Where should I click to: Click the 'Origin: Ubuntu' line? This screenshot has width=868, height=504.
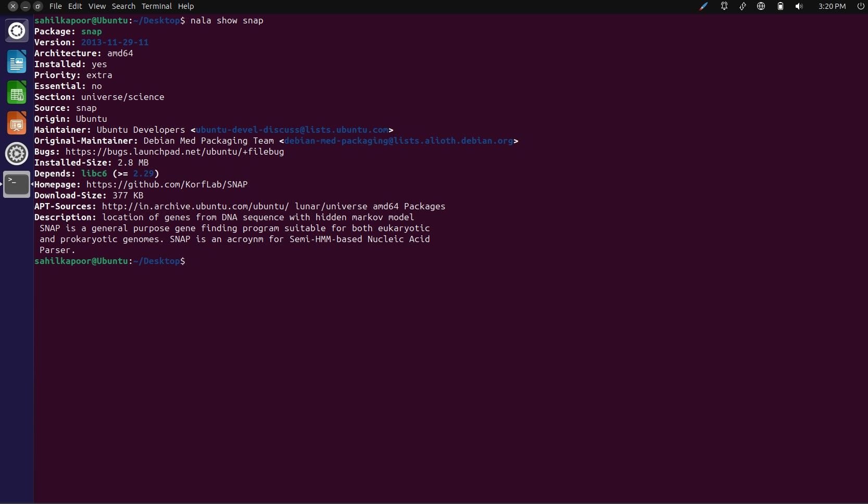[71, 119]
